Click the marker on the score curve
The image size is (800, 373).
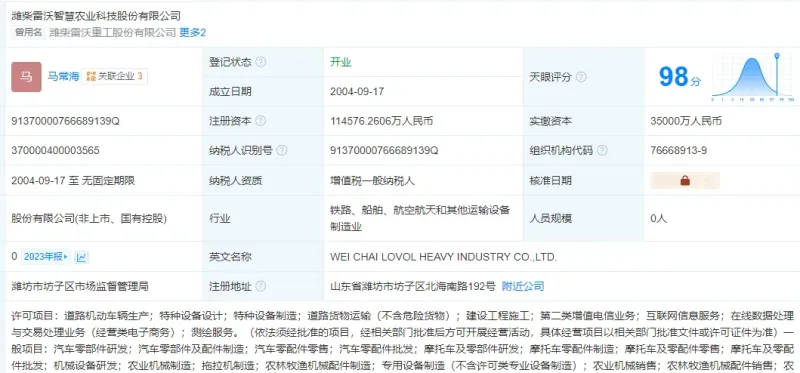[x=777, y=55]
